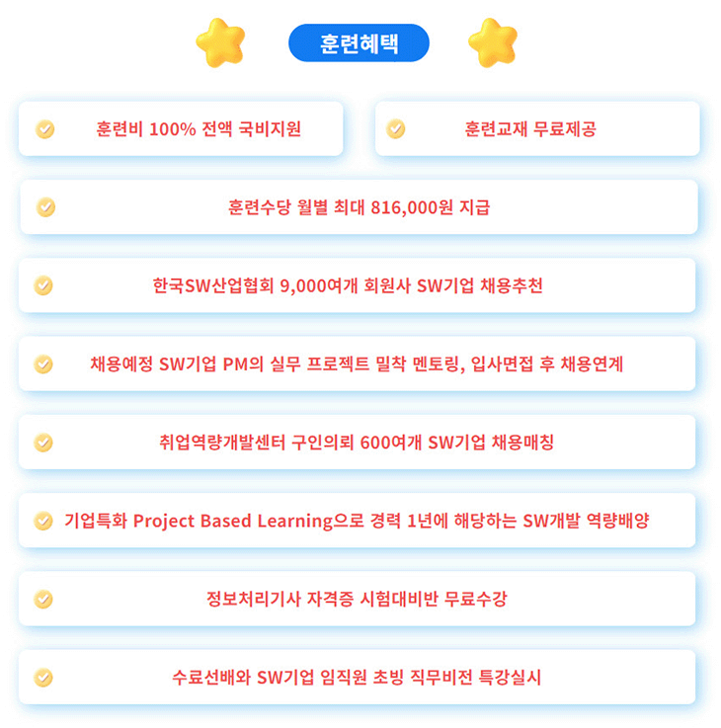Click check icon beside 훈련수당 월별 최대 816,000원
Screen dimensions: 721x728
tap(45, 207)
